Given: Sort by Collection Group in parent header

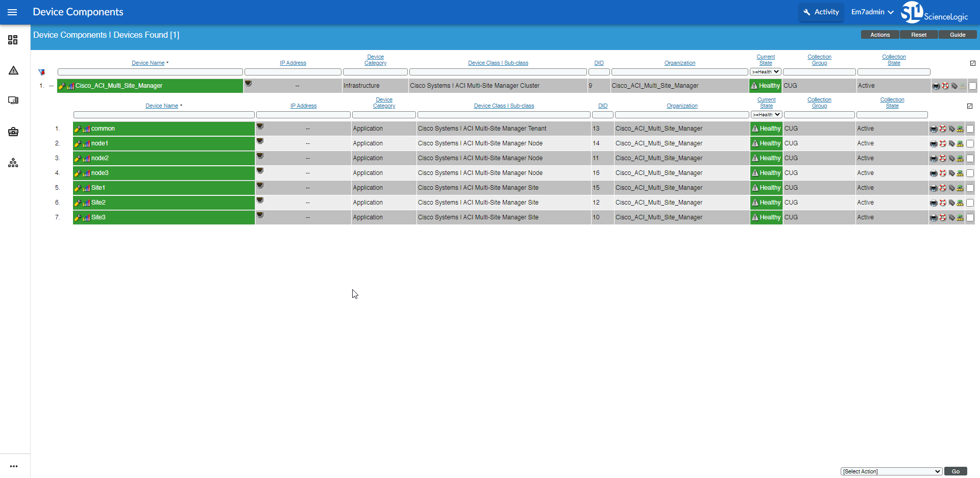Looking at the screenshot, I should [x=819, y=60].
